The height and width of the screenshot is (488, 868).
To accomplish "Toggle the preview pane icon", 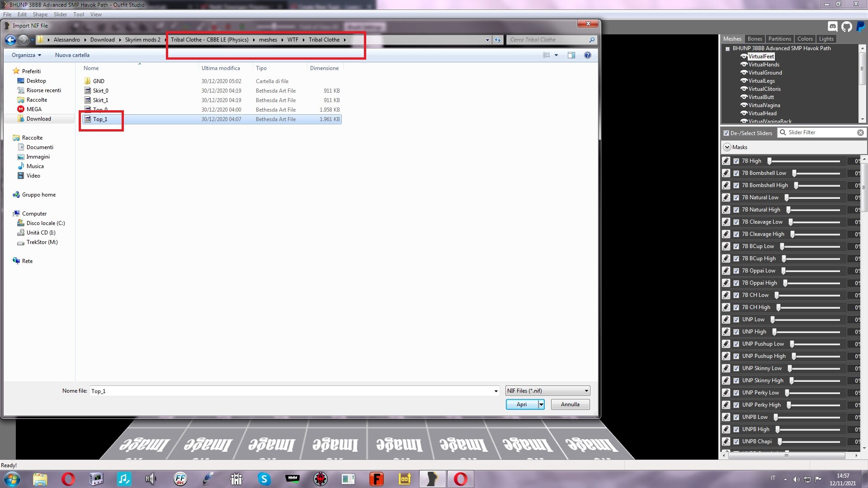I will pyautogui.click(x=571, y=55).
